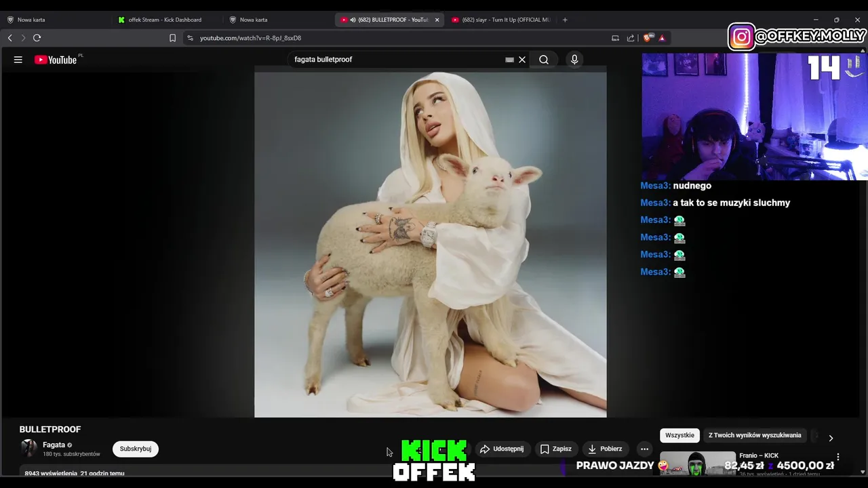This screenshot has width=868, height=488.
Task: Select the 'Wszystkie' filter chip
Action: click(x=679, y=435)
